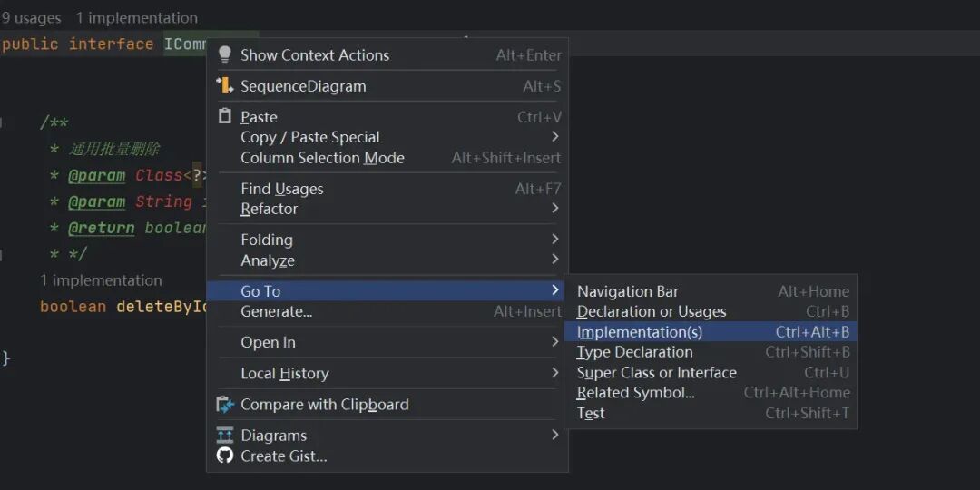The height and width of the screenshot is (490, 980).
Task: Click the Navigation Bar option
Action: coord(627,291)
